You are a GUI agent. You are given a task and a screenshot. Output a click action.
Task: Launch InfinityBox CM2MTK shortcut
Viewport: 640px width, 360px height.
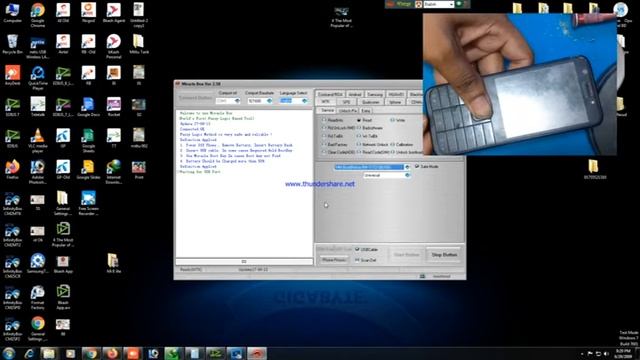[x=12, y=203]
